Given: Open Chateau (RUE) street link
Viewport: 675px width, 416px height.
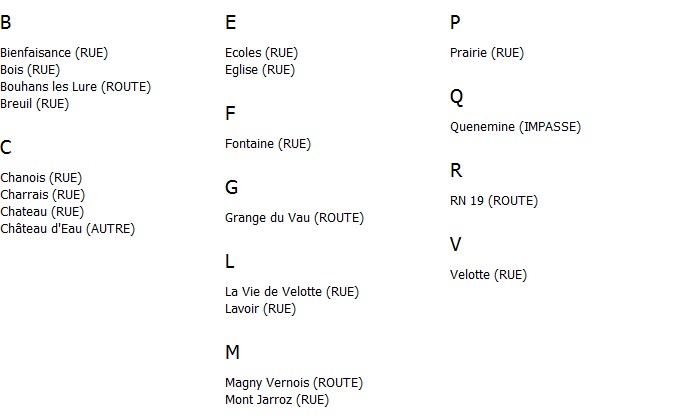Looking at the screenshot, I should [42, 211].
